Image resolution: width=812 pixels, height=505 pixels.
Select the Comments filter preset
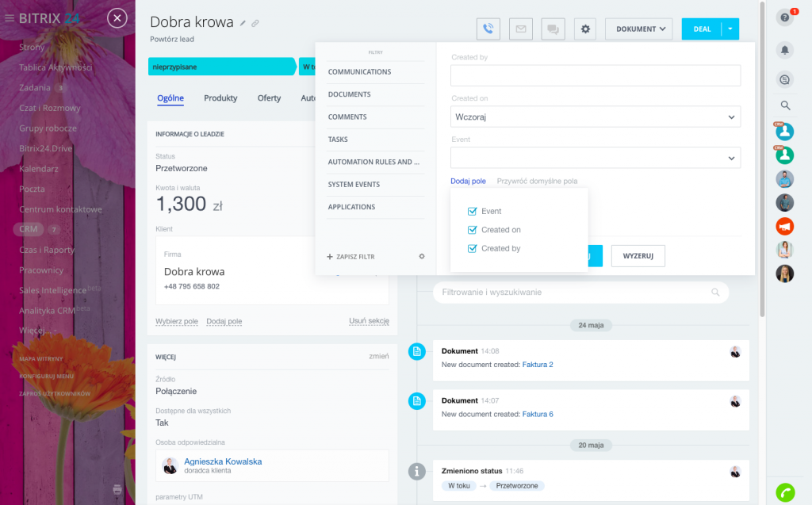click(x=347, y=117)
